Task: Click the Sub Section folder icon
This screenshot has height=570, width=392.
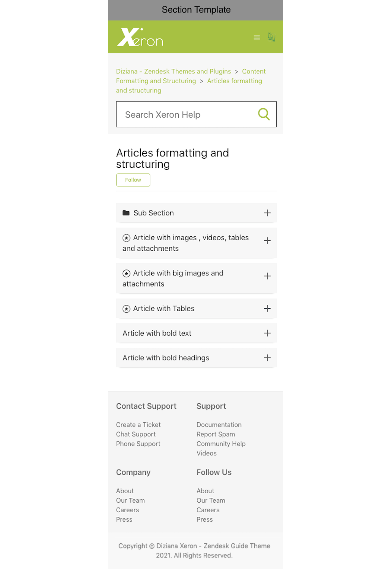Action: 126,213
